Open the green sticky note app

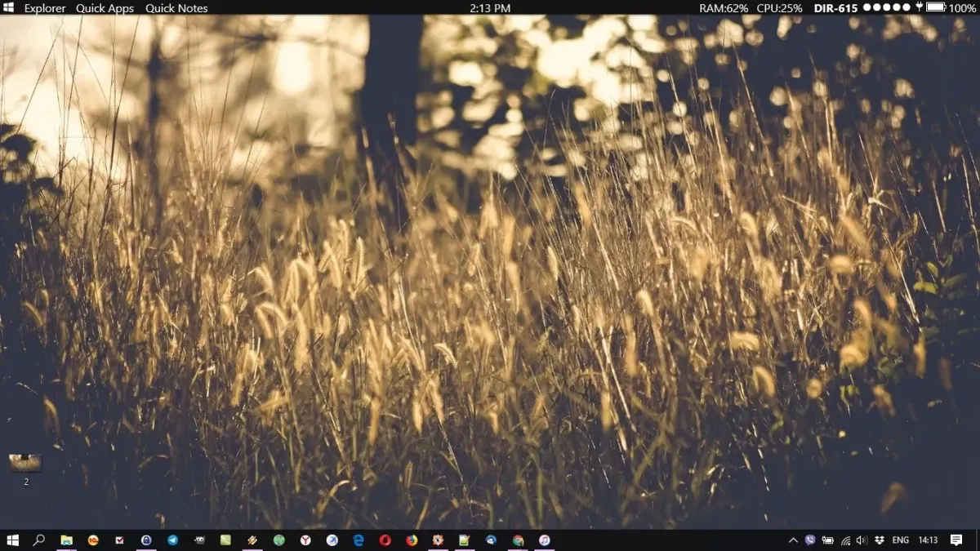click(x=225, y=540)
